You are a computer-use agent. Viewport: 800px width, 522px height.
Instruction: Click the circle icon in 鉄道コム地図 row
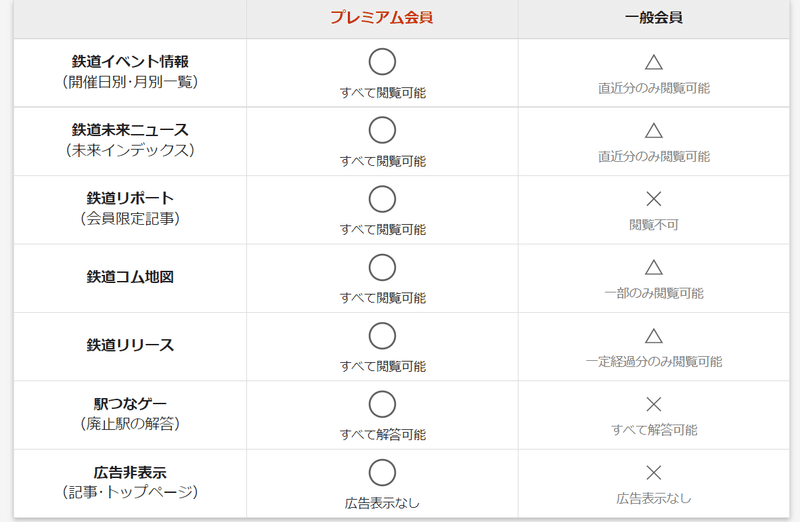[x=382, y=267]
